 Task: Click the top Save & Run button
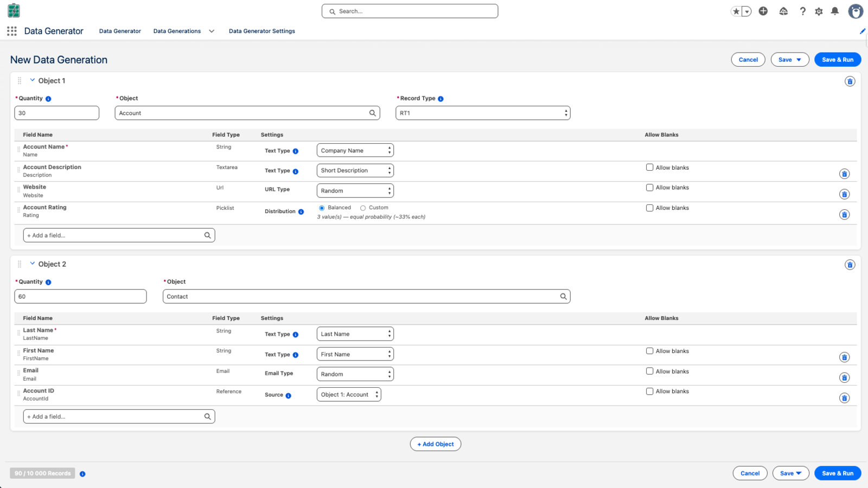point(838,60)
